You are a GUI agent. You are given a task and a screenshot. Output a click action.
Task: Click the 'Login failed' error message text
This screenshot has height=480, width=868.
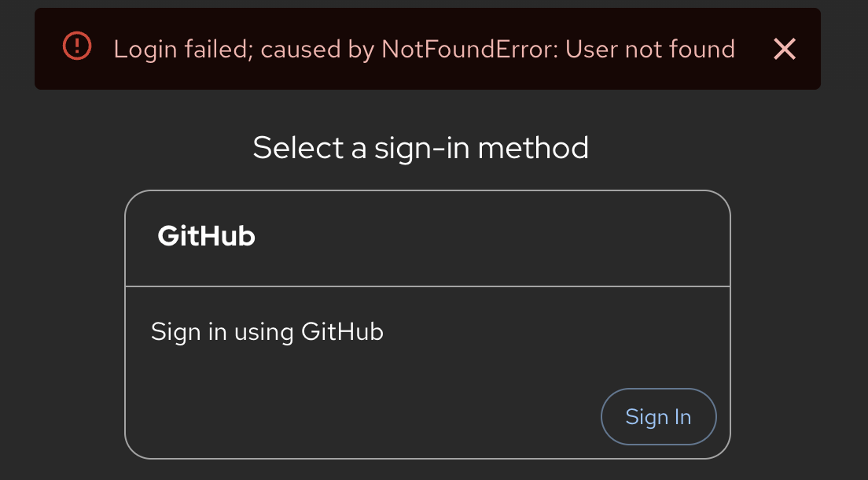pyautogui.click(x=424, y=50)
